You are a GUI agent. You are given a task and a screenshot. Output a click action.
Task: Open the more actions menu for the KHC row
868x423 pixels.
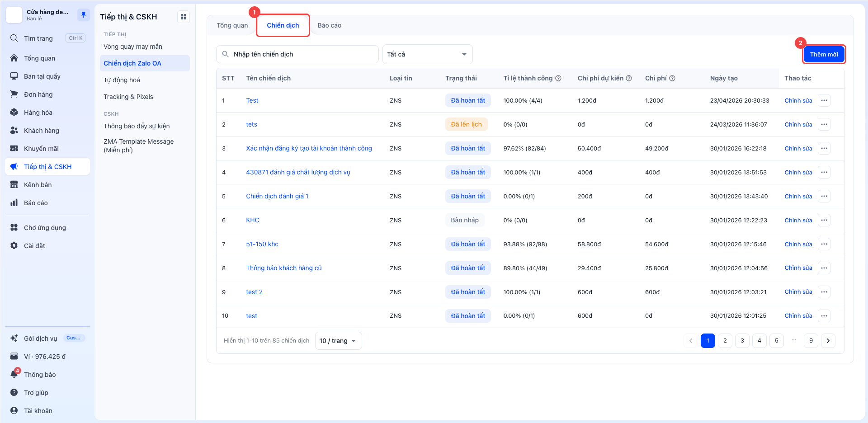(x=824, y=220)
